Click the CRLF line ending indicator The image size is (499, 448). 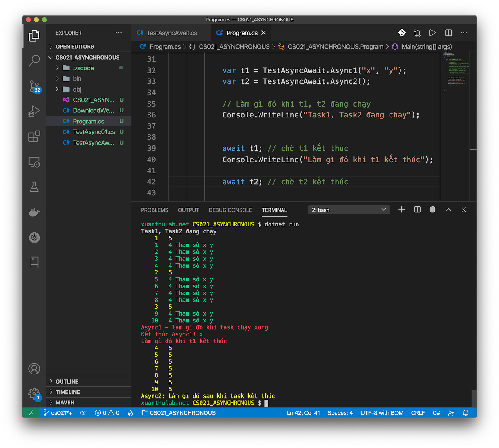418,413
